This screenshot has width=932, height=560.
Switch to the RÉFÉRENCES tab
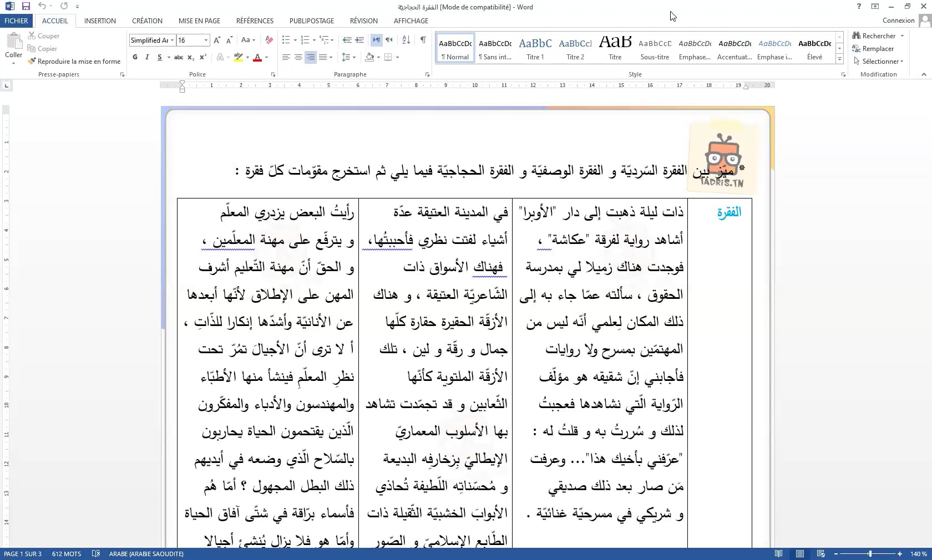(255, 21)
